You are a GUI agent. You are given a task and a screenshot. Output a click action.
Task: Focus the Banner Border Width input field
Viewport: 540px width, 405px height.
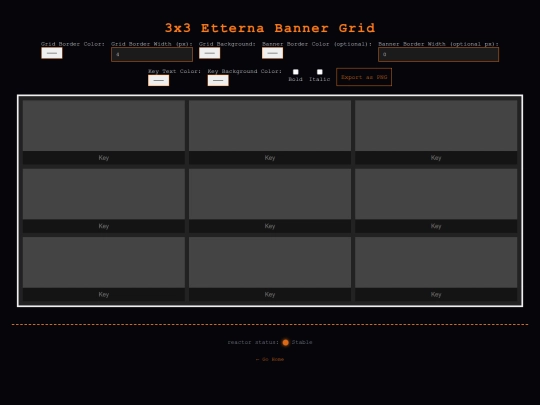438,54
